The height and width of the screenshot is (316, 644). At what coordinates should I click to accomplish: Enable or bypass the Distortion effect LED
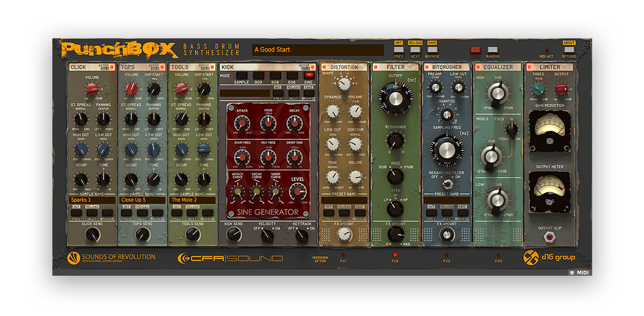(324, 67)
